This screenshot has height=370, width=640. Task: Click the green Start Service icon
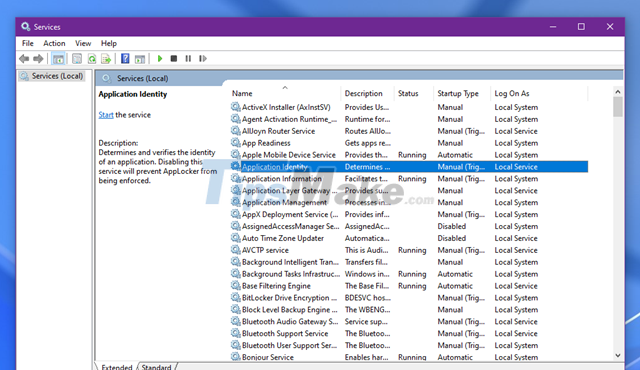coord(160,59)
